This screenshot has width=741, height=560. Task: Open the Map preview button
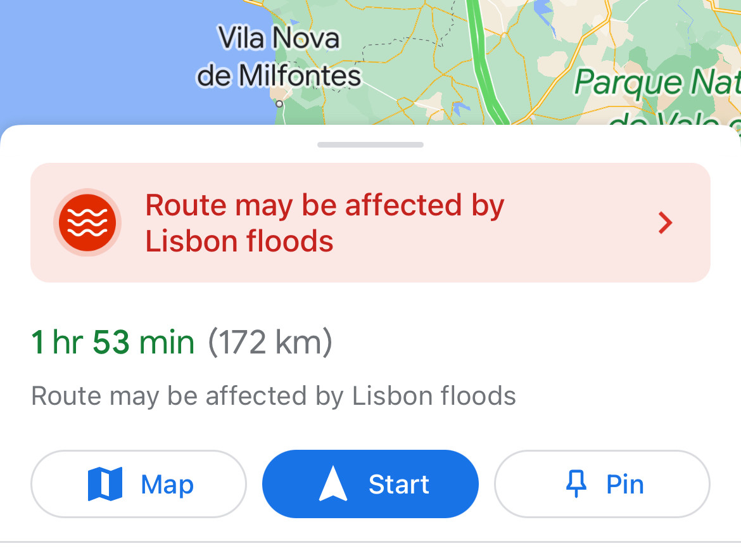138,485
